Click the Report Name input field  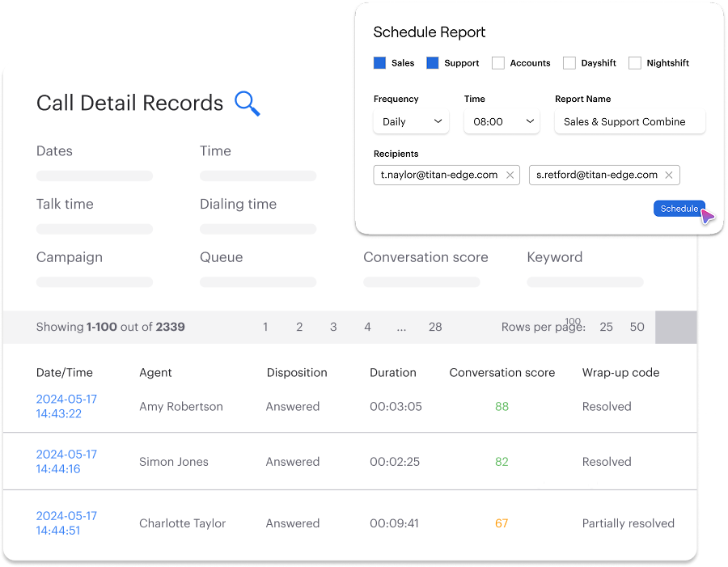click(629, 122)
